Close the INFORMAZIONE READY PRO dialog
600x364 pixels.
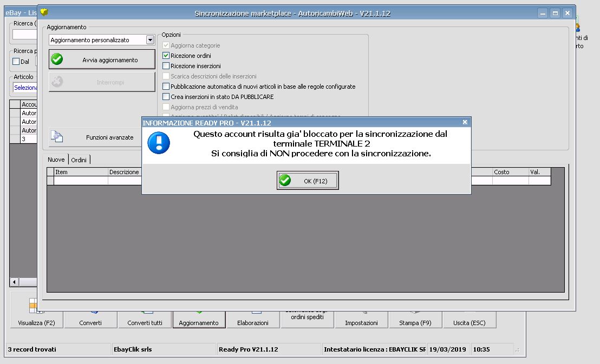[465, 122]
